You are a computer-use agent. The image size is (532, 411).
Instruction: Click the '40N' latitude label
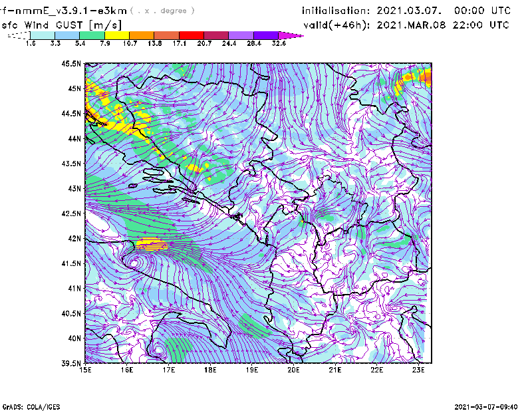(x=74, y=339)
